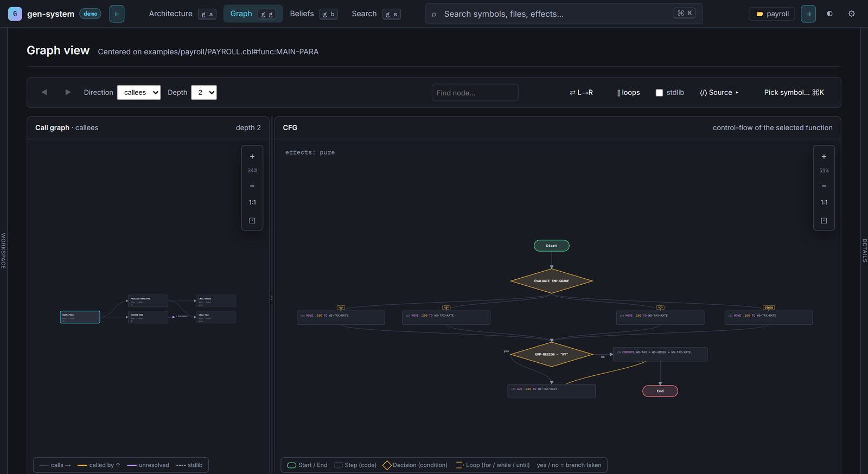Zoom out on the CFG panel
868x474 pixels.
point(824,186)
